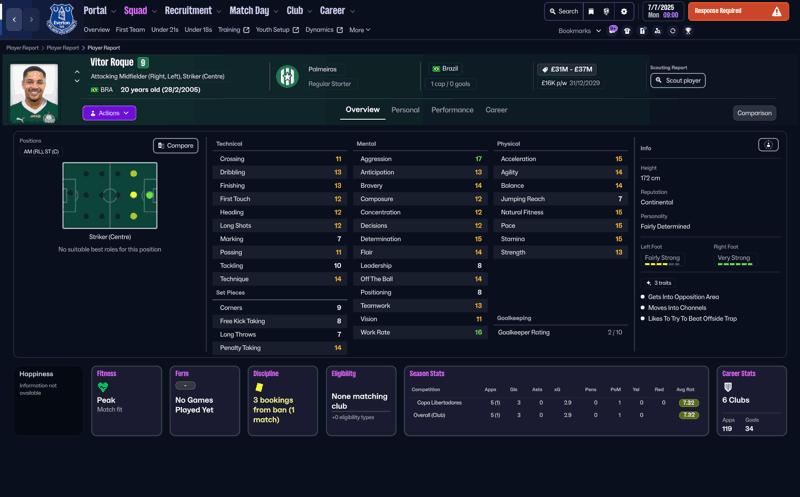Open the Squad menu
Viewport: 800px width, 497px height.
coord(140,11)
